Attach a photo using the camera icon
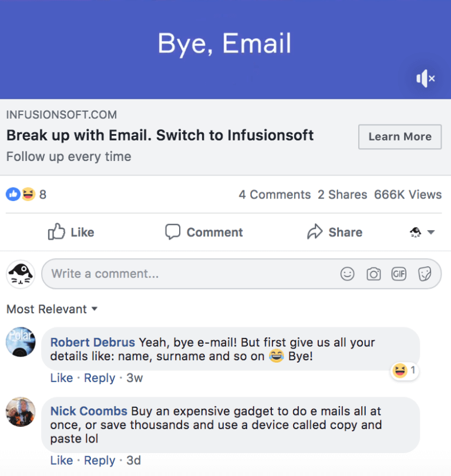The image size is (451, 476). tap(373, 274)
